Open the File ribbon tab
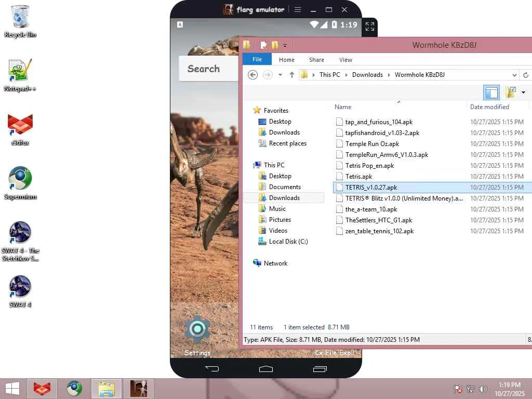 click(257, 59)
